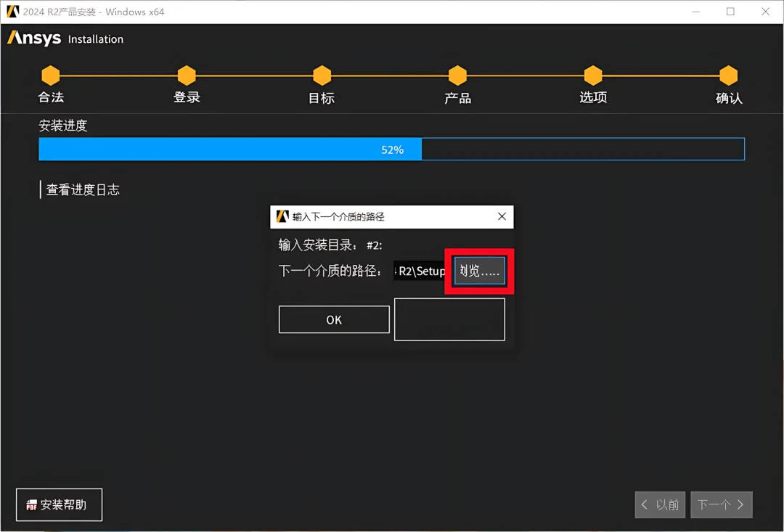The height and width of the screenshot is (532, 784).
Task: Click the 以前 previous button
Action: [x=661, y=504]
